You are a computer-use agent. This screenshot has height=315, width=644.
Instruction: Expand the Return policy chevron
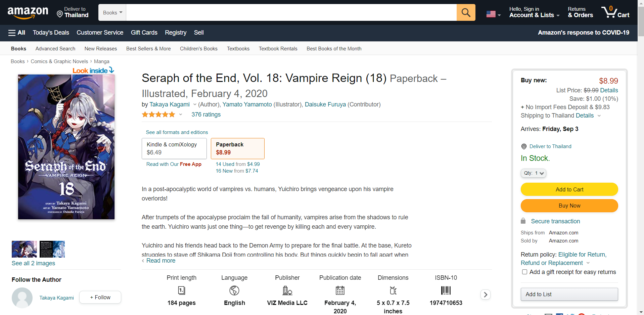coord(588,263)
